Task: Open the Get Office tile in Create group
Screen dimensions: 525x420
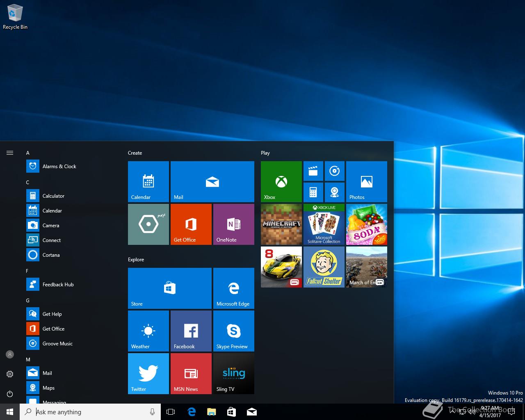Action: [x=191, y=224]
